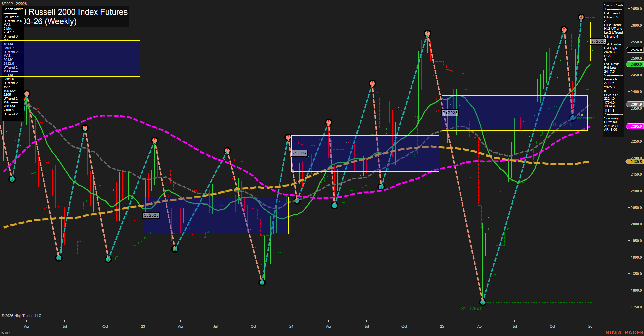Click the gray 2361.9 price marker

pyautogui.click(x=635, y=104)
